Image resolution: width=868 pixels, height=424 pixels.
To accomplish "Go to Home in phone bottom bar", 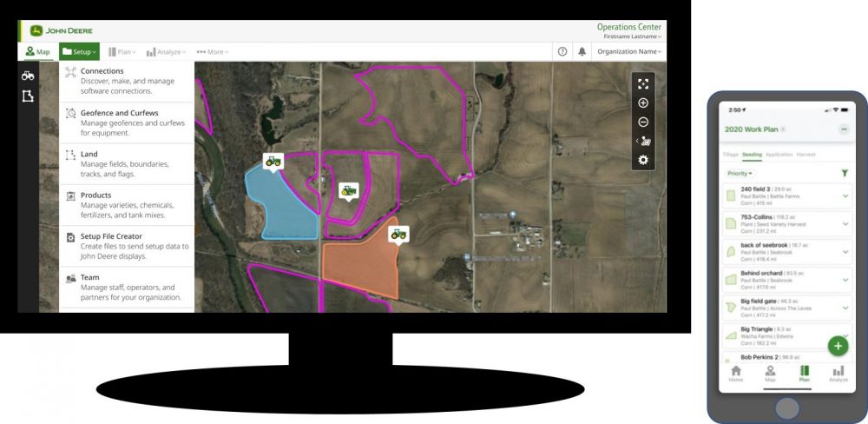I will coord(736,374).
